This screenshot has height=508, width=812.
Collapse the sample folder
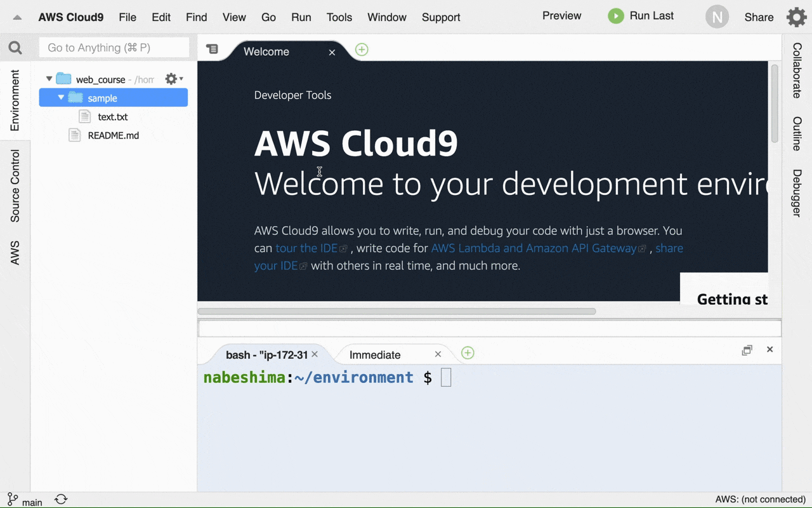tap(61, 98)
